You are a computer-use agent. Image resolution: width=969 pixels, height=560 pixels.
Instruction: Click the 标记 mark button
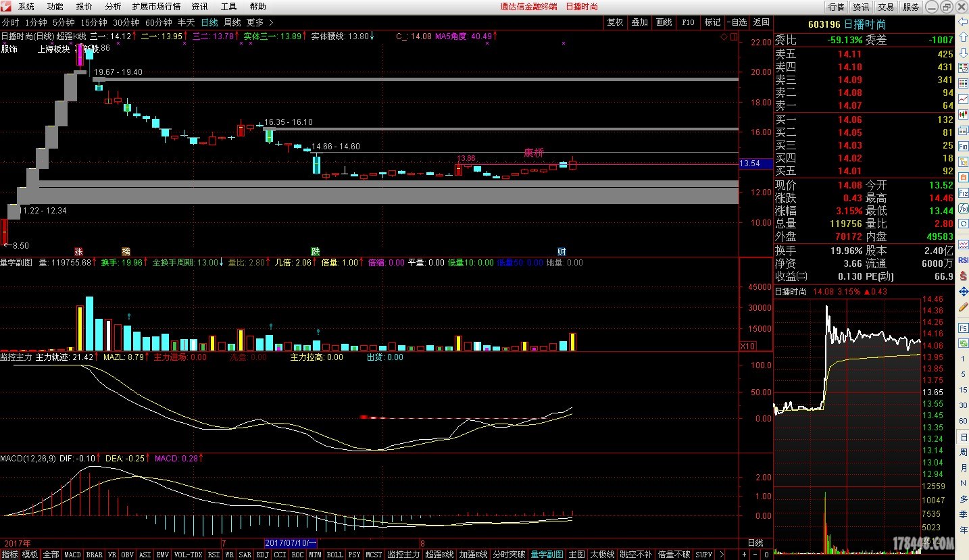[x=712, y=22]
